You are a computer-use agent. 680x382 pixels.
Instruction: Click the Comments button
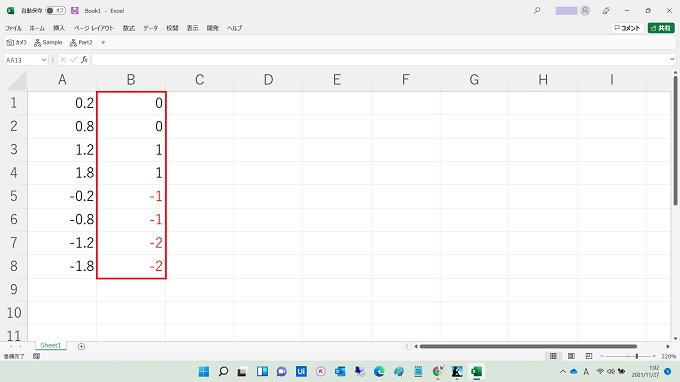[627, 28]
